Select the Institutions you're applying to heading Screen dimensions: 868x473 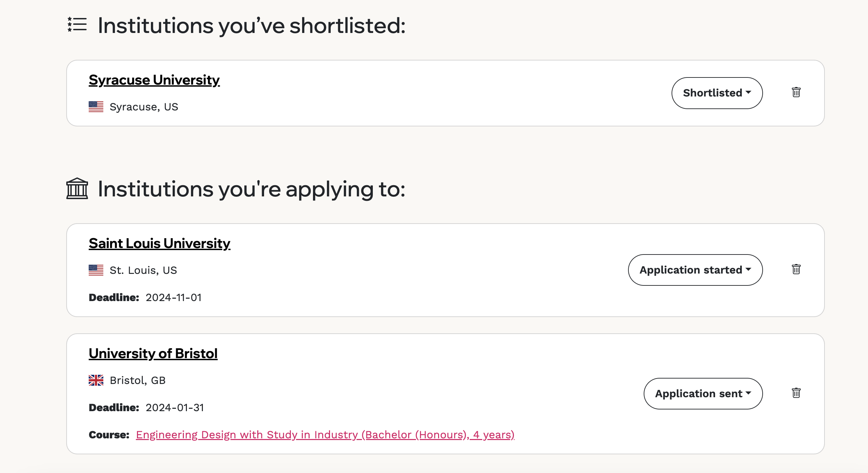coord(251,189)
